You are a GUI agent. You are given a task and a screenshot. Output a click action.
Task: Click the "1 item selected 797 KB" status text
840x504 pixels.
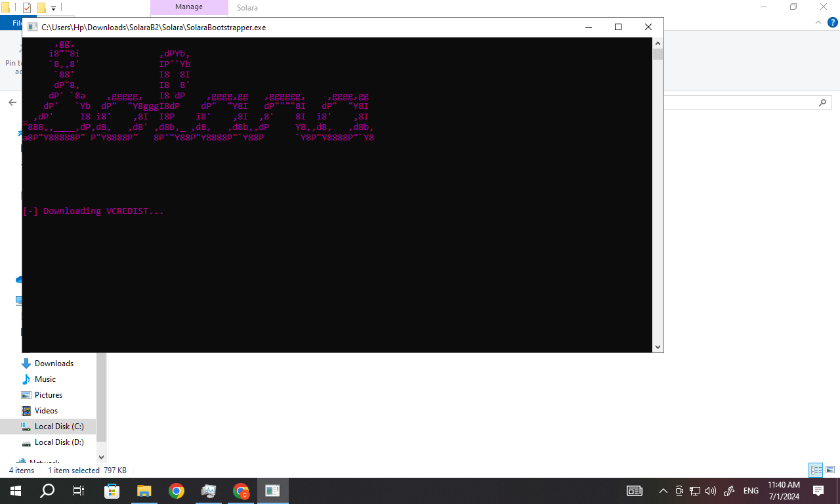[x=87, y=471]
